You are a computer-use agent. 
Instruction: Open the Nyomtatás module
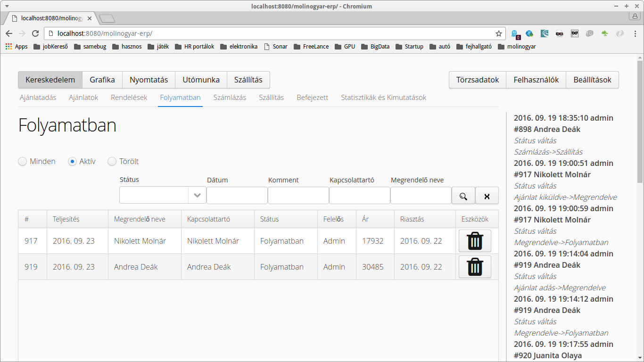149,80
